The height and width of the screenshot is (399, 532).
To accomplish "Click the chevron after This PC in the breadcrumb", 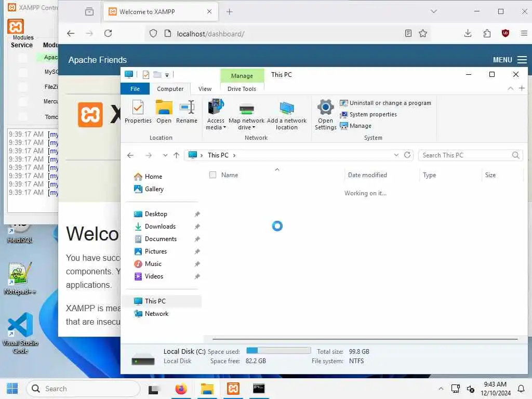I will coord(234,155).
